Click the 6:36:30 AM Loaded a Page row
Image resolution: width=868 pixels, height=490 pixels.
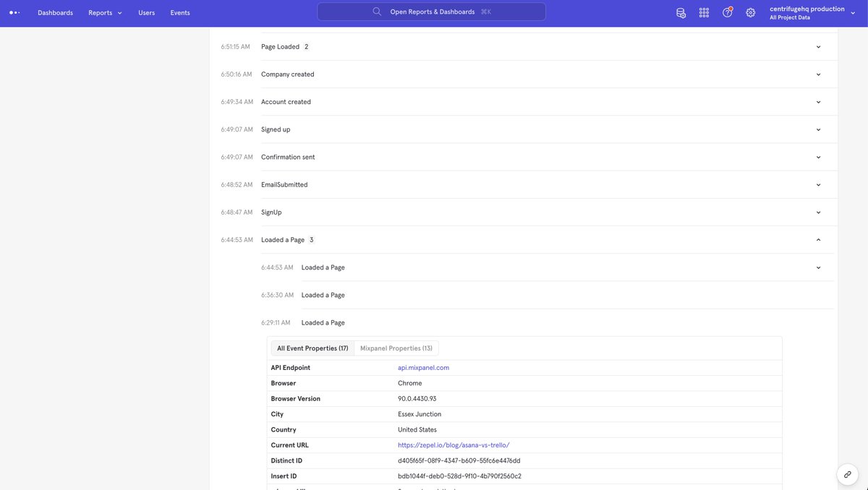coord(546,295)
